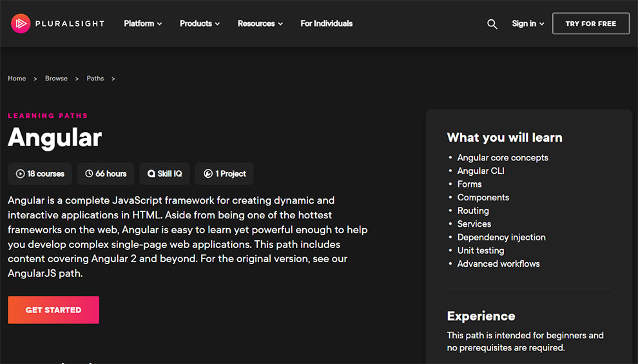Screen dimensions: 638x364
Task: Click the What you will learn heading
Action: (505, 137)
